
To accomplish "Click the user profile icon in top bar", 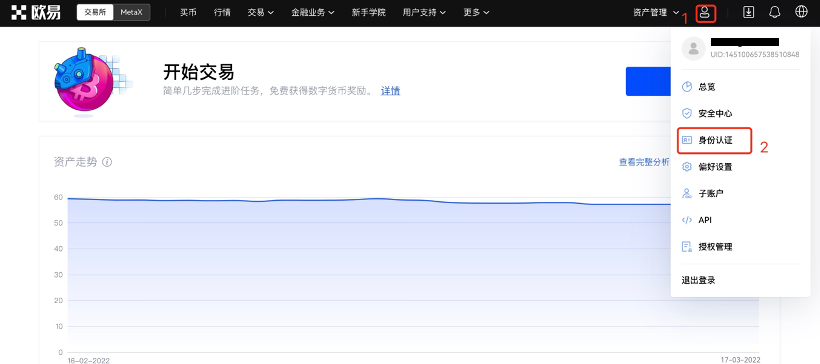I will 705,13.
